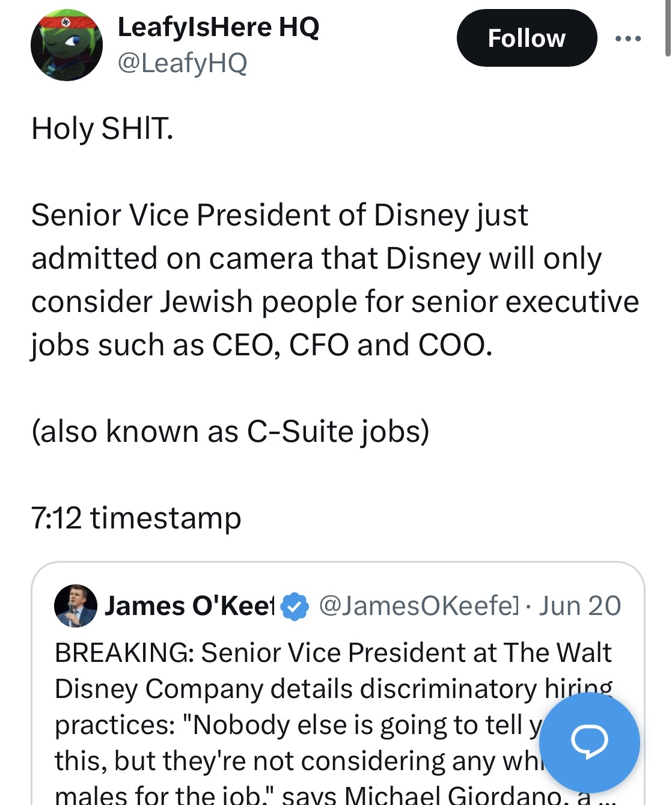Click the blue verified checkmark badge
The width and height of the screenshot is (672, 805).
point(295,607)
